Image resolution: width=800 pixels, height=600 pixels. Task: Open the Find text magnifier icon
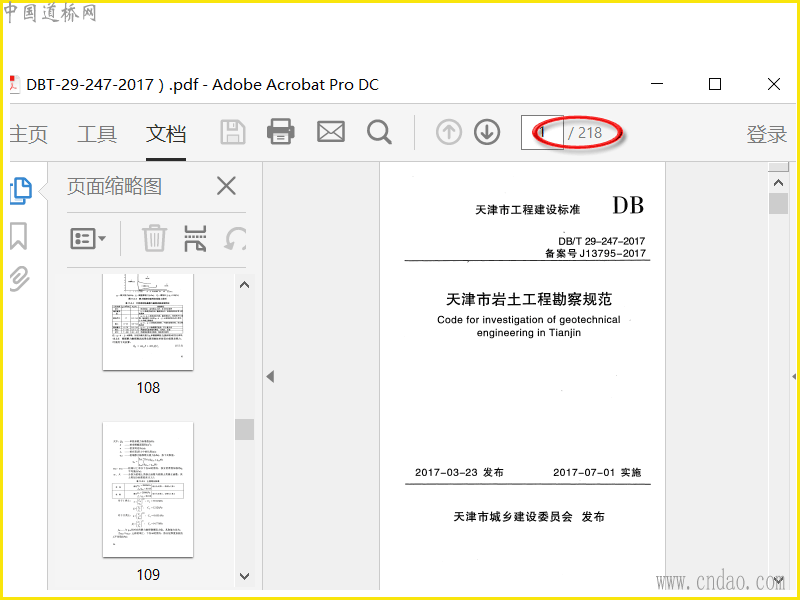(379, 132)
